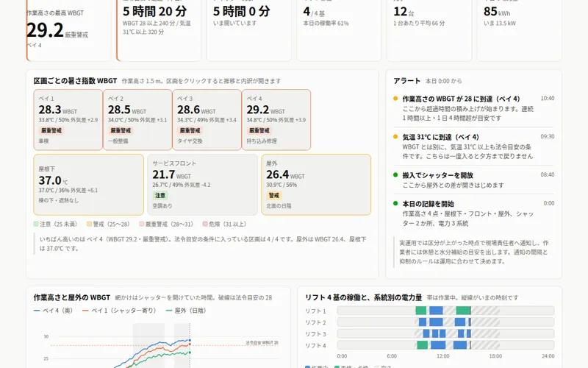Click the 警戒 badge on 屋外

pyautogui.click(x=274, y=195)
